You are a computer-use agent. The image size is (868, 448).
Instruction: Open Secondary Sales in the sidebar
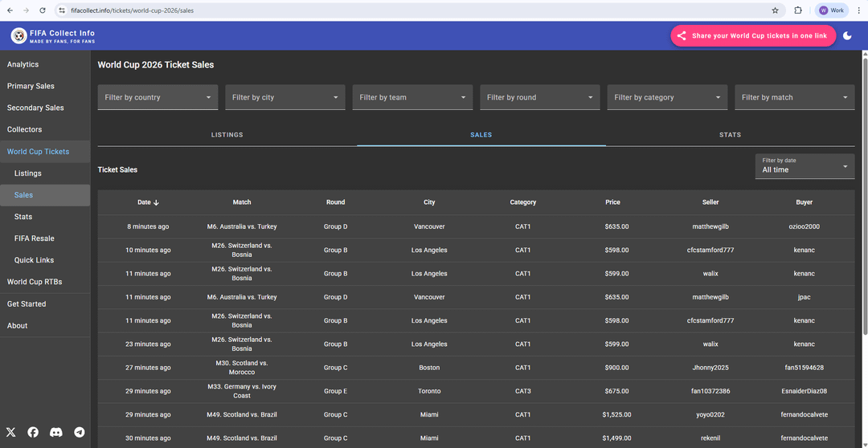point(35,108)
